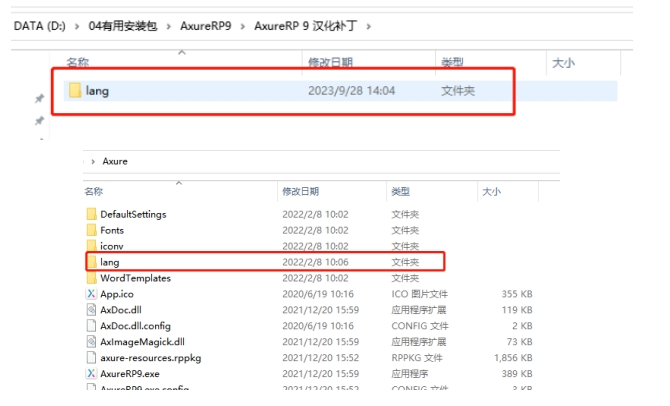Viewport: 670px width, 406px height.
Task: Select the AxImageMagick.dll file icon
Action: tap(91, 342)
